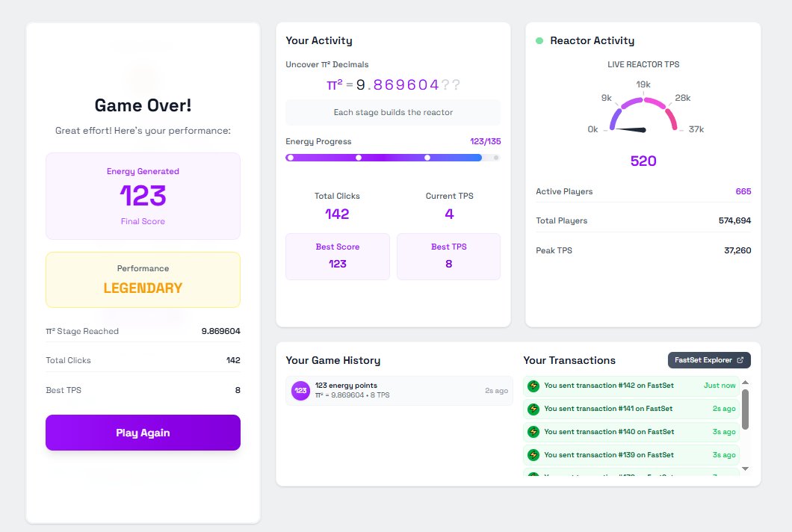Click the 123/135 energy progress value
This screenshot has width=792, height=532.
[x=486, y=141]
